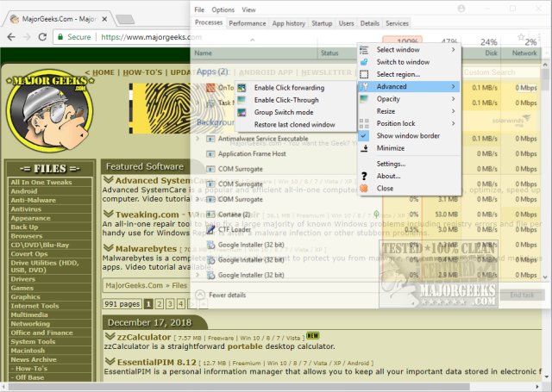Click the zzCalculator download arrow icon
552x392 pixels.
(110, 337)
